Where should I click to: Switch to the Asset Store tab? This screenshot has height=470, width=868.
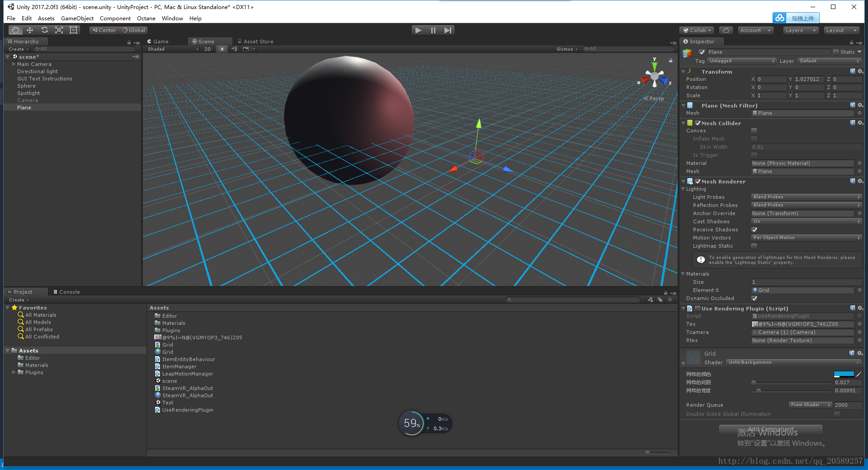click(x=255, y=42)
